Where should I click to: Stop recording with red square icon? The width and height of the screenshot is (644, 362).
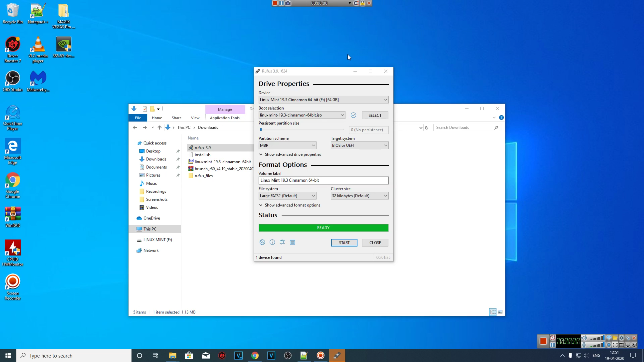pos(543,341)
